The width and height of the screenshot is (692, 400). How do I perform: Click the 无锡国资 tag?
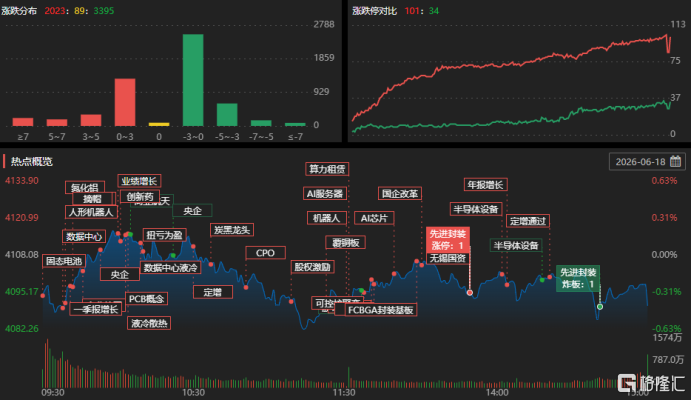coord(448,258)
